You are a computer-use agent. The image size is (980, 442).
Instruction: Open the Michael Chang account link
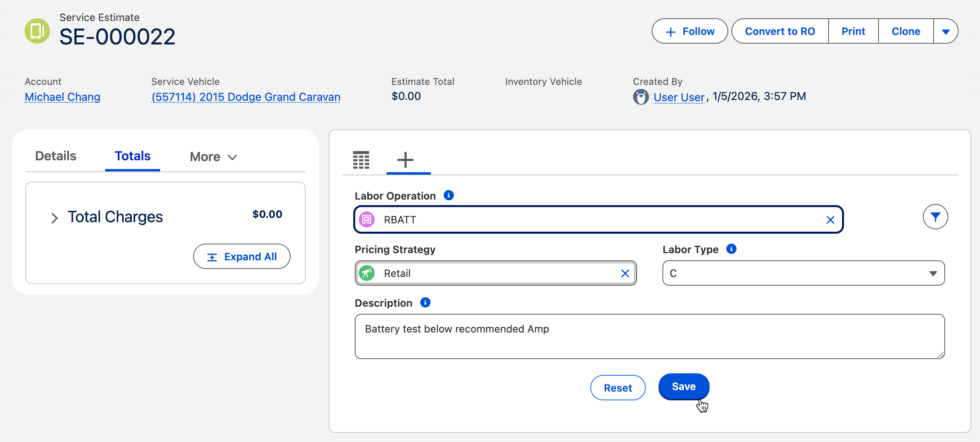point(63,97)
